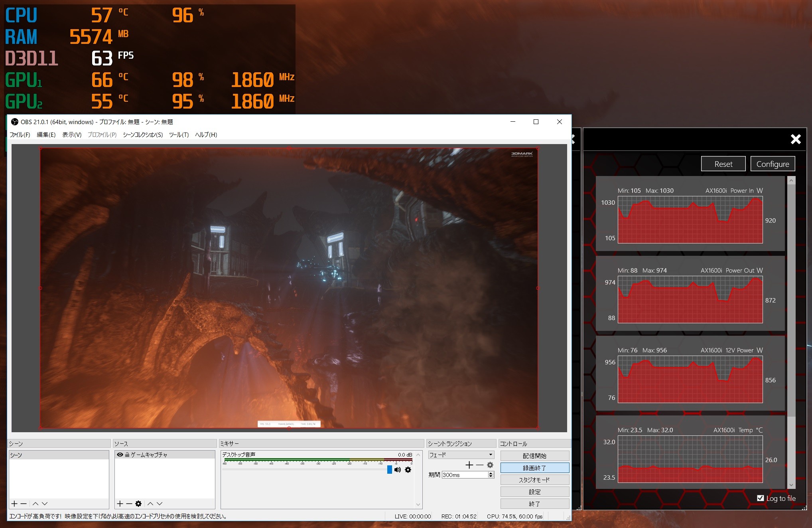Remove the selected scene with the minus icon
The image size is (812, 528).
(24, 504)
